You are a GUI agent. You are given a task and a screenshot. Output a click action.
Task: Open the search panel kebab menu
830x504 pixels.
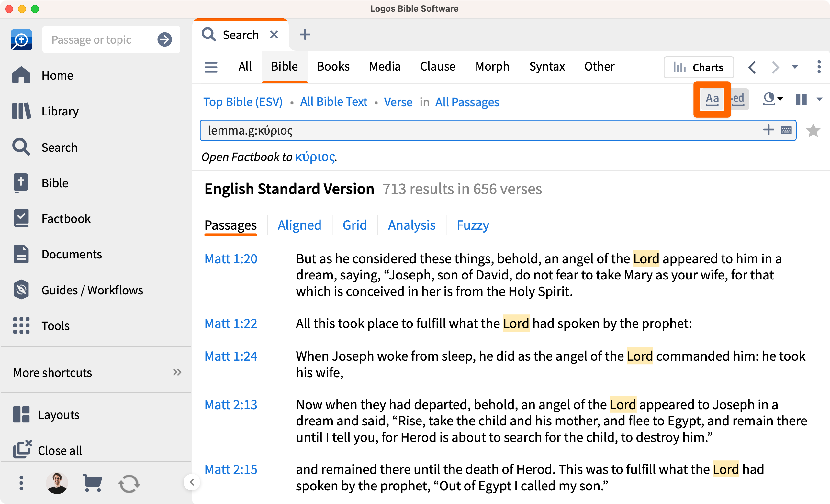[x=819, y=67]
